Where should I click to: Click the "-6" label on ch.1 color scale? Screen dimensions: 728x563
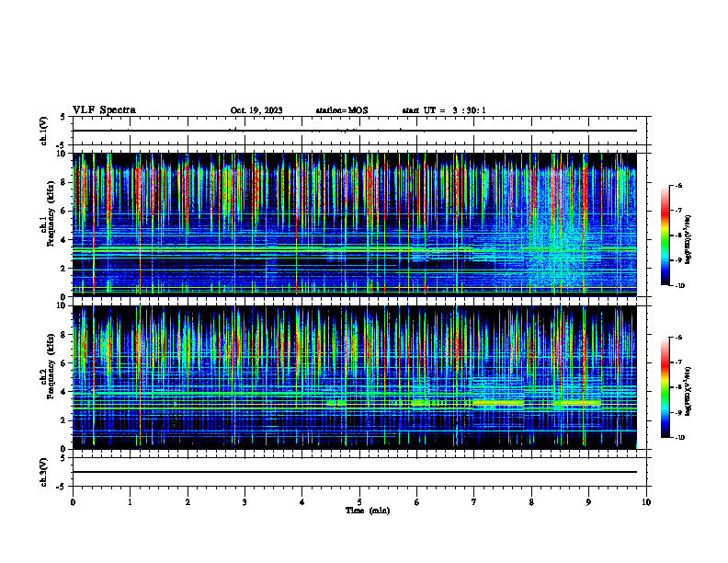click(x=678, y=185)
